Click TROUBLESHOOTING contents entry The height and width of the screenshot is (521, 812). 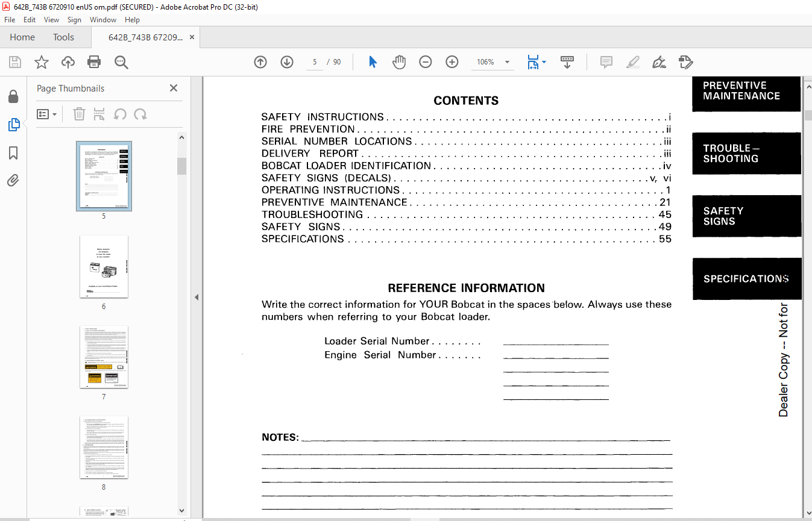(466, 214)
